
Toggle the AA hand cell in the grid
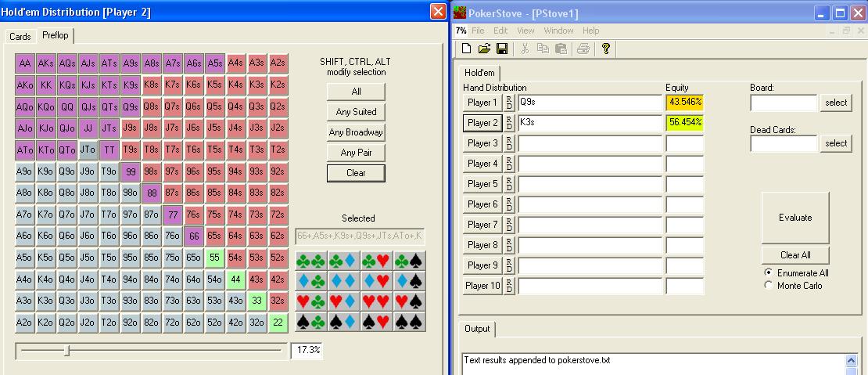(25, 63)
